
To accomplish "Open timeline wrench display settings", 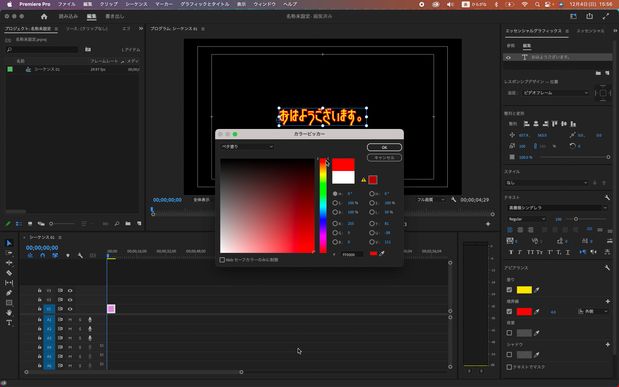I will 80,256.
